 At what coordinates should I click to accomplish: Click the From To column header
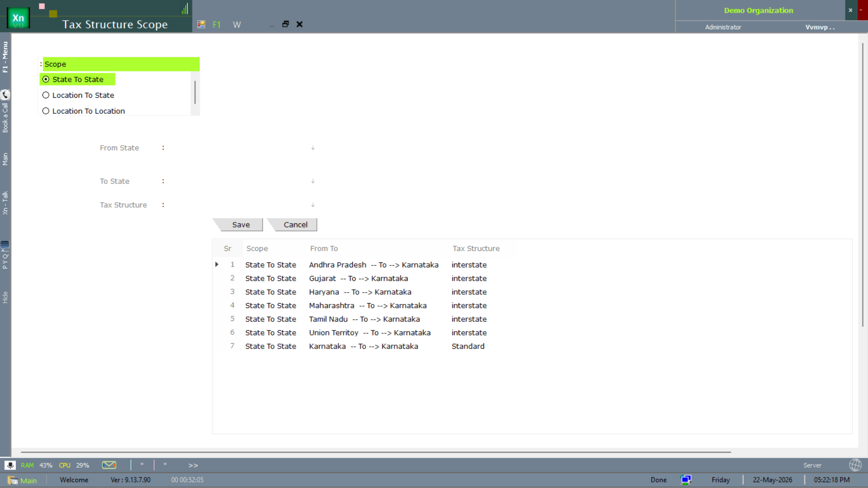(x=324, y=248)
